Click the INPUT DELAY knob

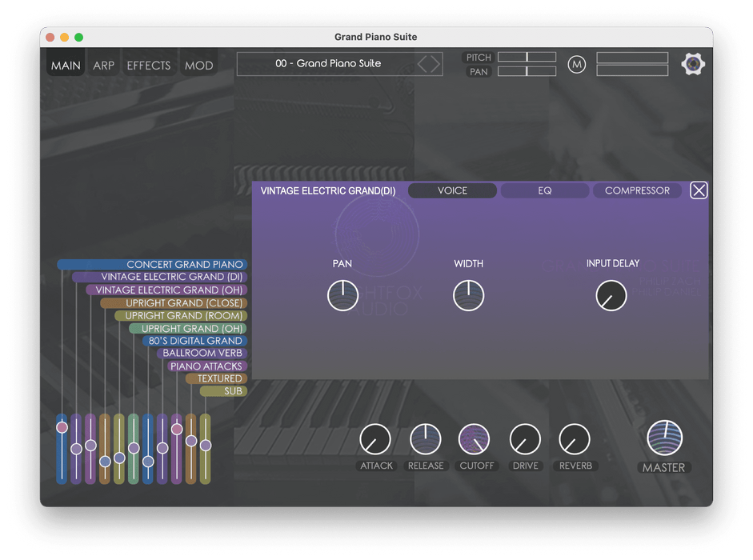611,296
